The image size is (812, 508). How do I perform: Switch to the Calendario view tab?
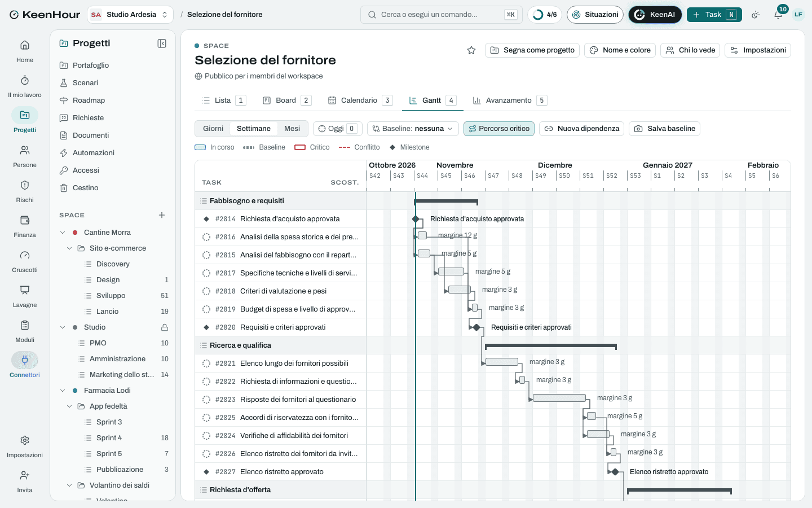360,100
